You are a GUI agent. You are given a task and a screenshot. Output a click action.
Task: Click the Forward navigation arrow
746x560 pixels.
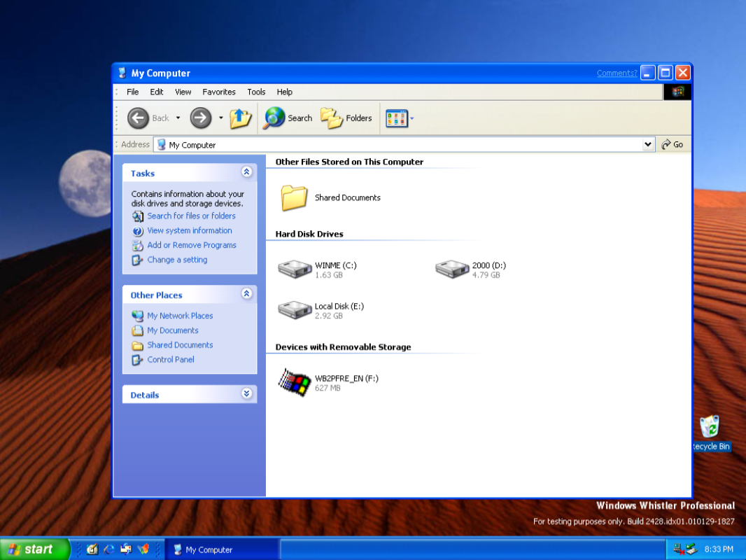coord(201,118)
